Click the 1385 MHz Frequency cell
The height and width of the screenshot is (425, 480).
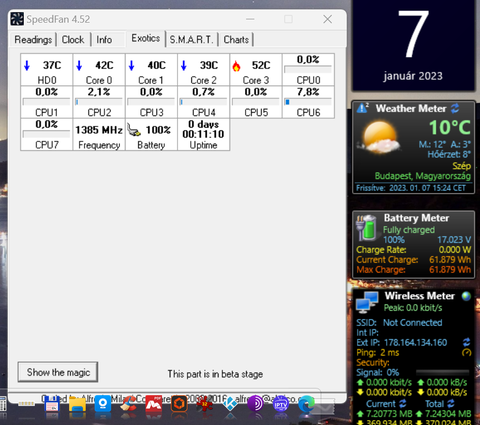pos(99,135)
